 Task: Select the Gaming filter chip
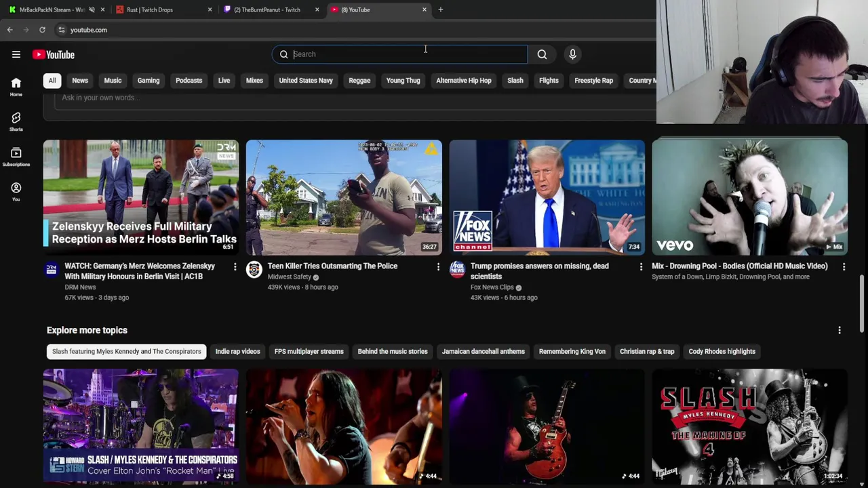(x=149, y=81)
